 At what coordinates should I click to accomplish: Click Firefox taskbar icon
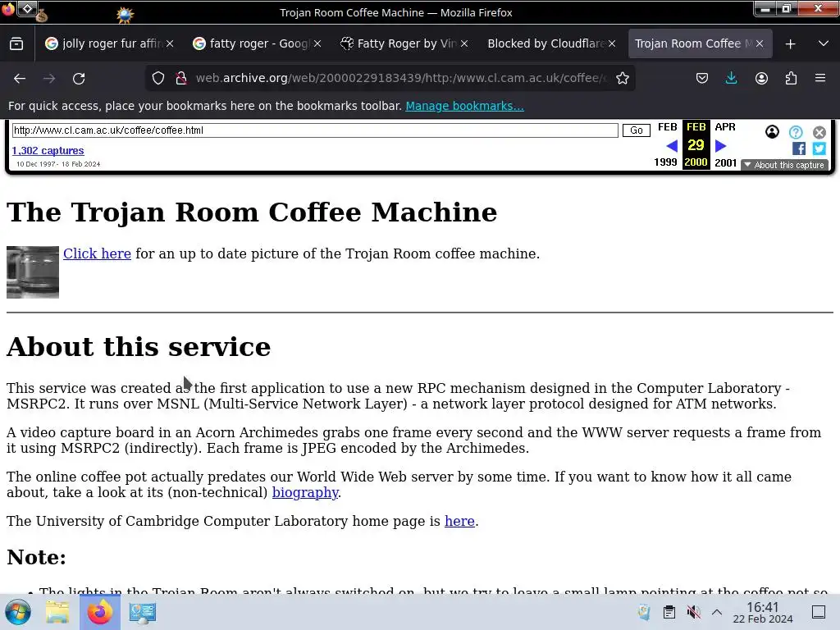99,612
